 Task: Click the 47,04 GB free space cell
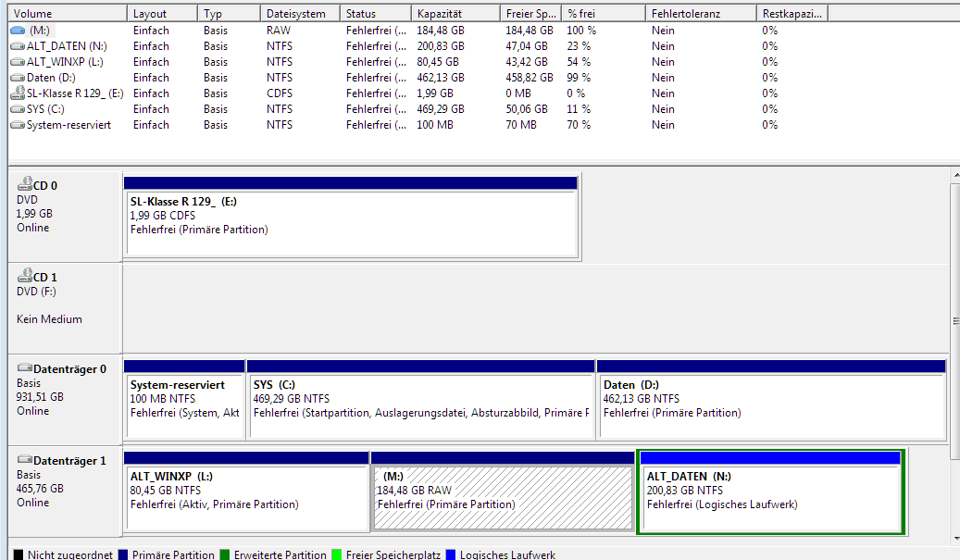527,46
